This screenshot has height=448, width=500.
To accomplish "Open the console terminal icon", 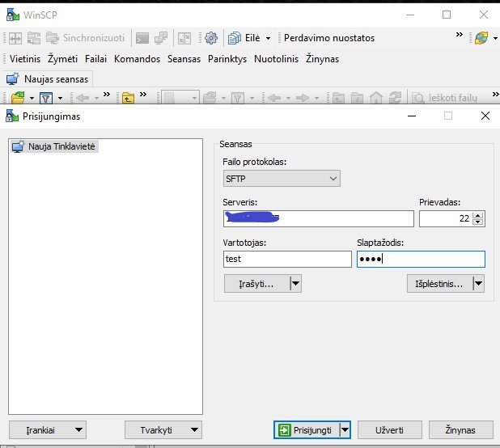I will (142, 38).
